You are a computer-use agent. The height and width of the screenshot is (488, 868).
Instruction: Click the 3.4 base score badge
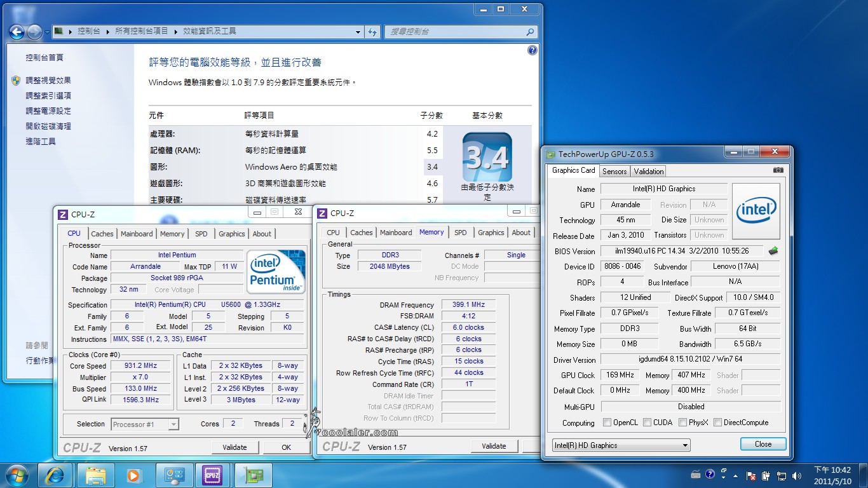click(x=487, y=157)
